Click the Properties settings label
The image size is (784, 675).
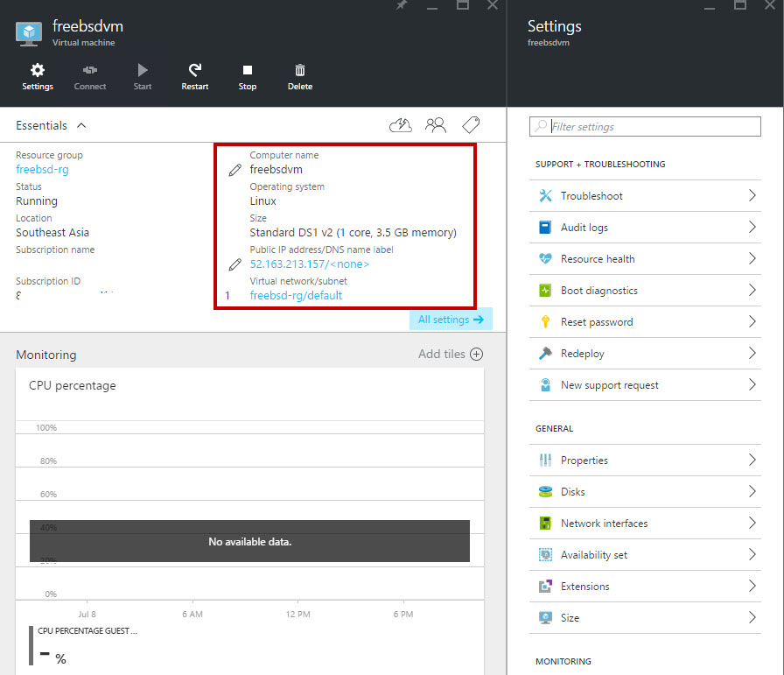(x=584, y=461)
